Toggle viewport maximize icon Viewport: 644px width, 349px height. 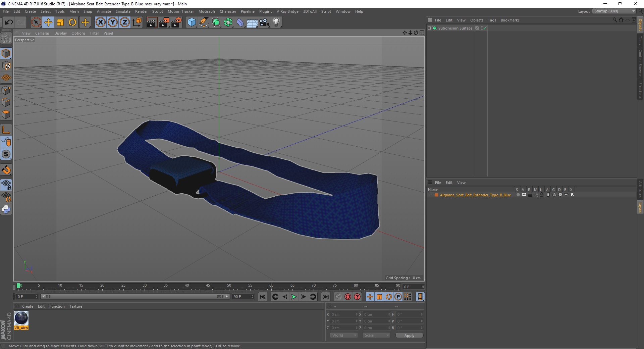(422, 33)
